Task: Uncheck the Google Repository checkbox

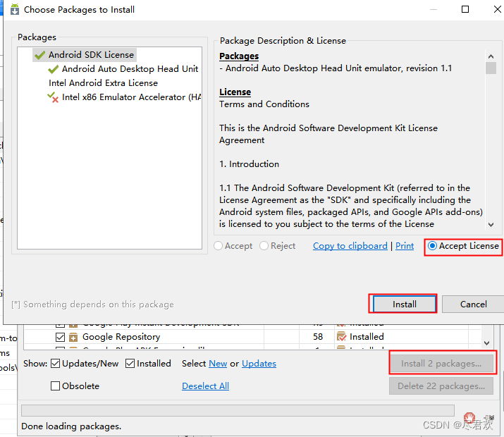Action: [x=60, y=337]
